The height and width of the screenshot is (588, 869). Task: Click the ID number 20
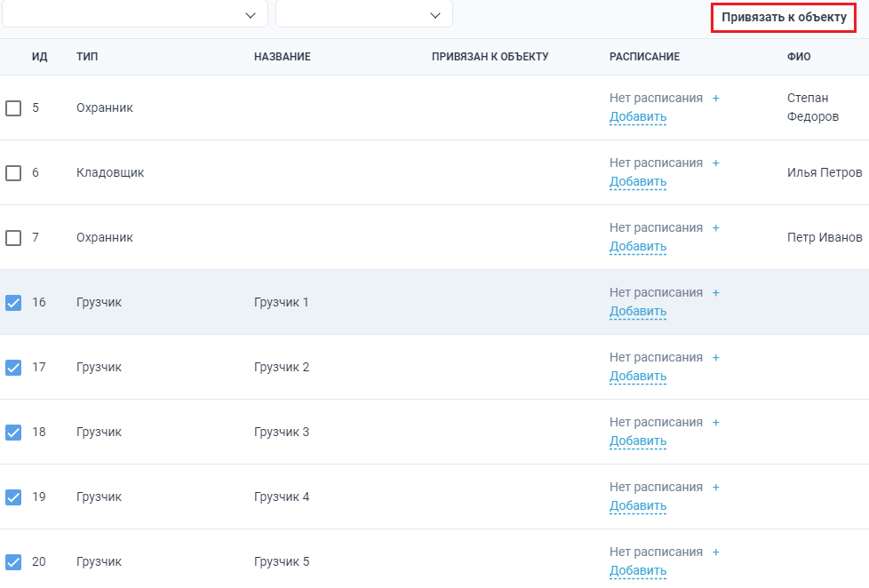coord(39,562)
